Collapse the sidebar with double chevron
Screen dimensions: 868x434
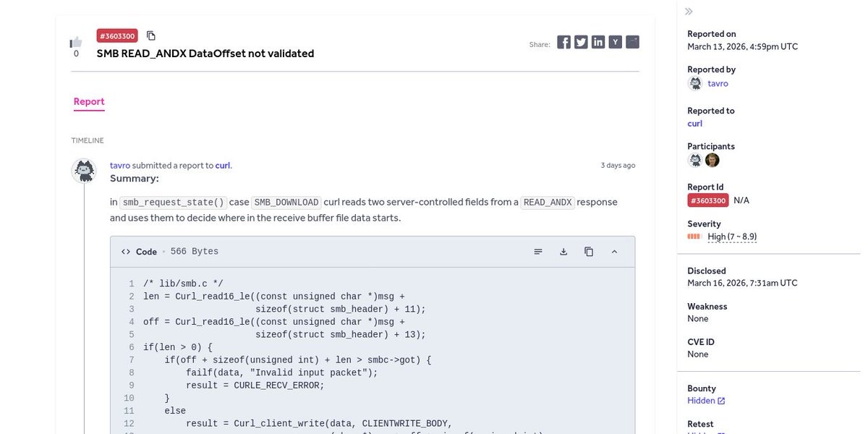point(689,12)
